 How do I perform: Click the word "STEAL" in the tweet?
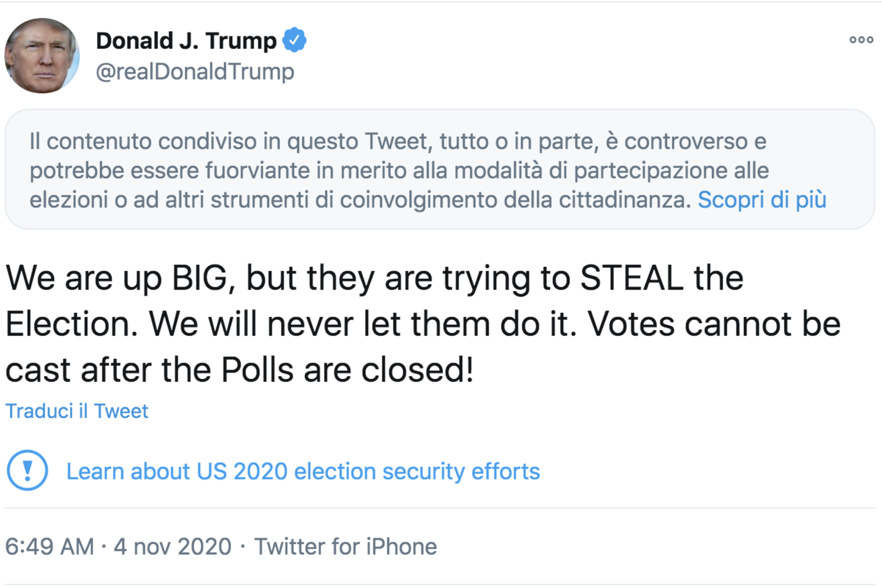pyautogui.click(x=632, y=278)
